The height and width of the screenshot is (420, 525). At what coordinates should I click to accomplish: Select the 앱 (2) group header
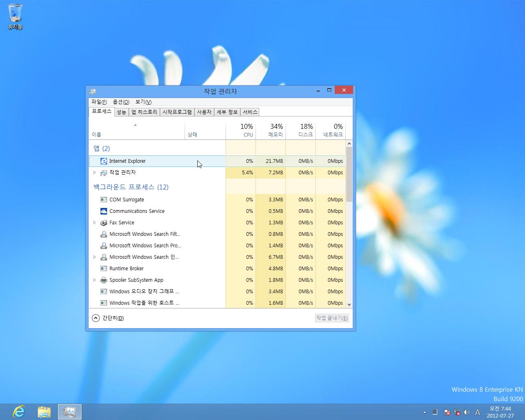coord(101,148)
